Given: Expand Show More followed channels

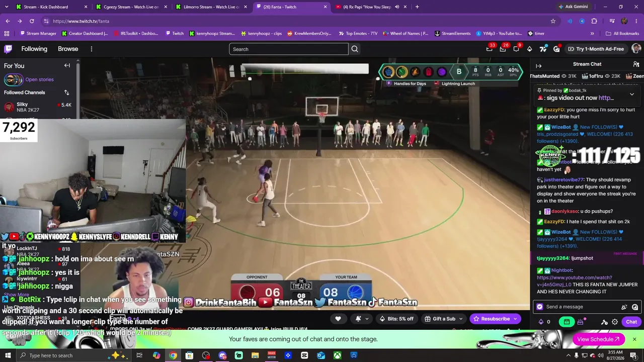Looking at the screenshot, I should point(17,295).
